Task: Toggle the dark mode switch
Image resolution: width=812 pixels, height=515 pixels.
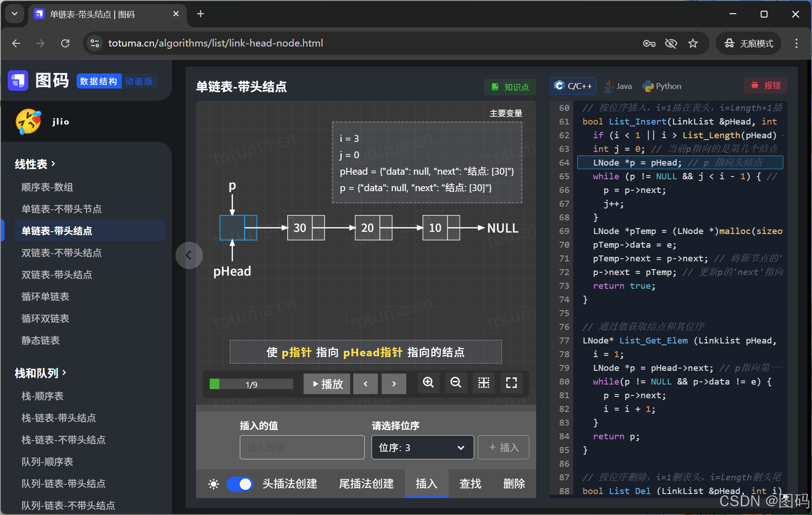Action: point(240,484)
